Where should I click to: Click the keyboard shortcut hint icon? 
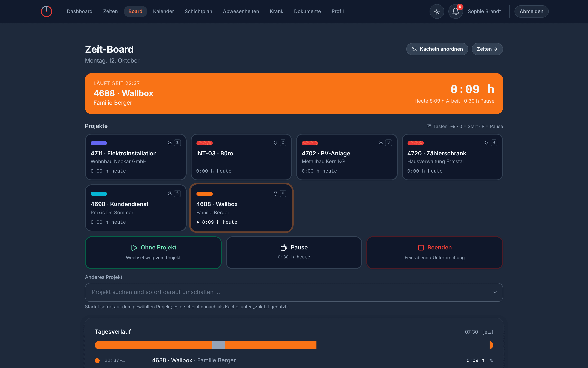429,126
